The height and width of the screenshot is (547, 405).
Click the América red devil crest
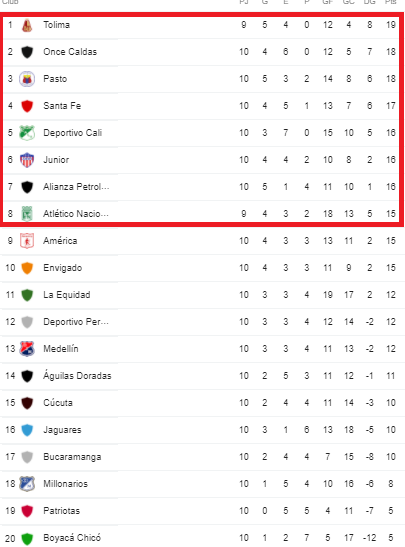click(27, 241)
